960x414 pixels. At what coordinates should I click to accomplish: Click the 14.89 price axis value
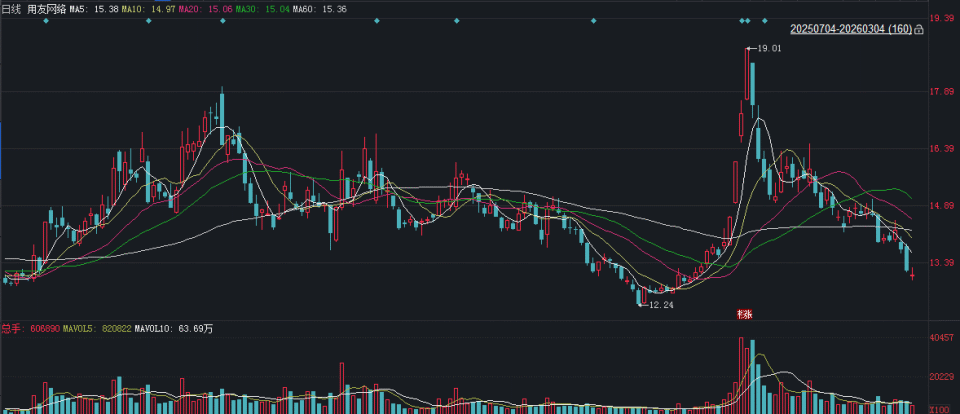942,206
